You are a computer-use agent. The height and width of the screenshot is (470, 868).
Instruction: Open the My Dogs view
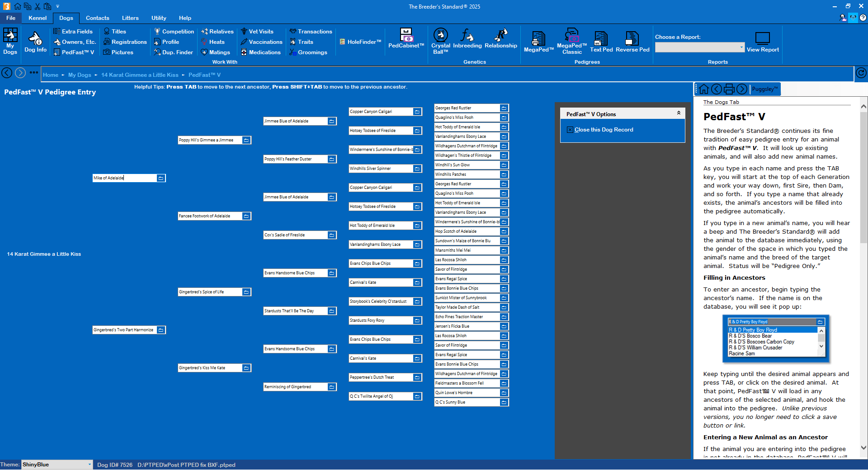(10, 42)
